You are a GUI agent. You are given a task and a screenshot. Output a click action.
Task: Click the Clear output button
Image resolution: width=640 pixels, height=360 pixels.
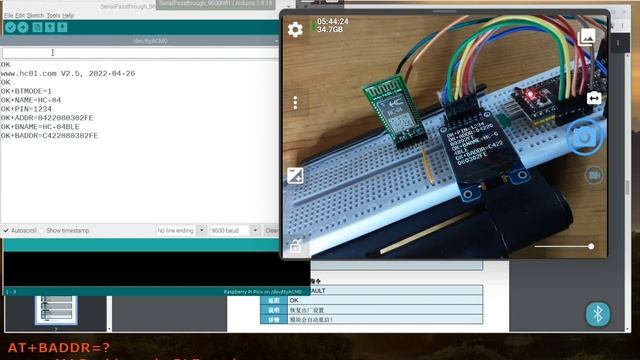[271, 231]
